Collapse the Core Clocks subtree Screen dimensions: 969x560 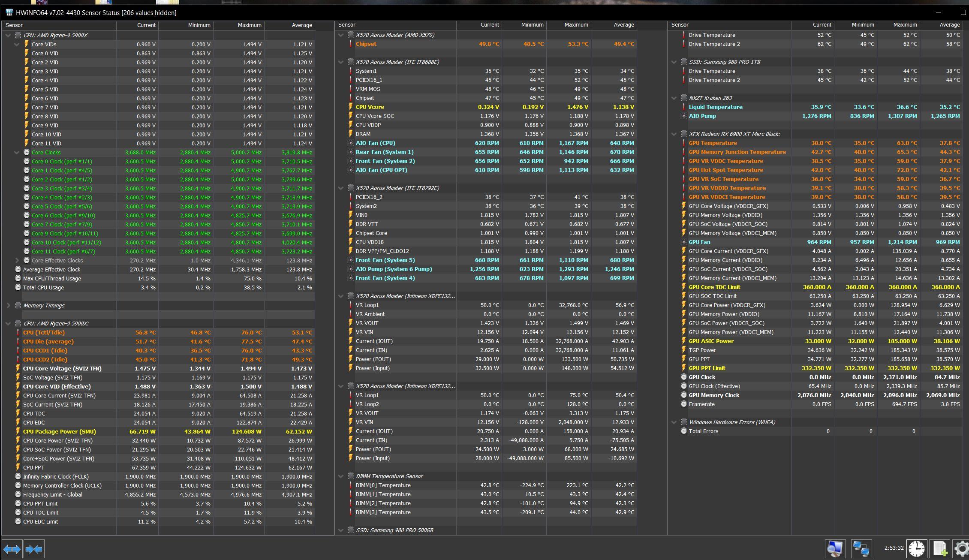17,152
